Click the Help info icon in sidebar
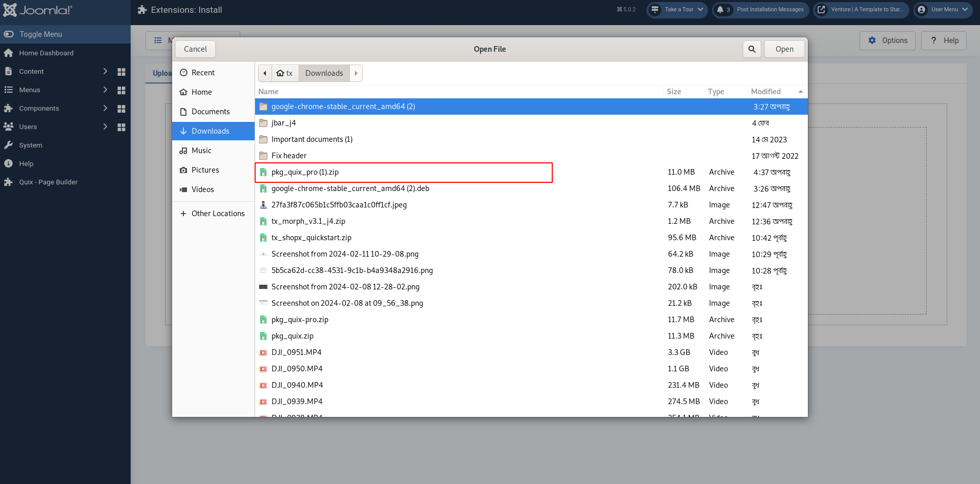 [8, 163]
